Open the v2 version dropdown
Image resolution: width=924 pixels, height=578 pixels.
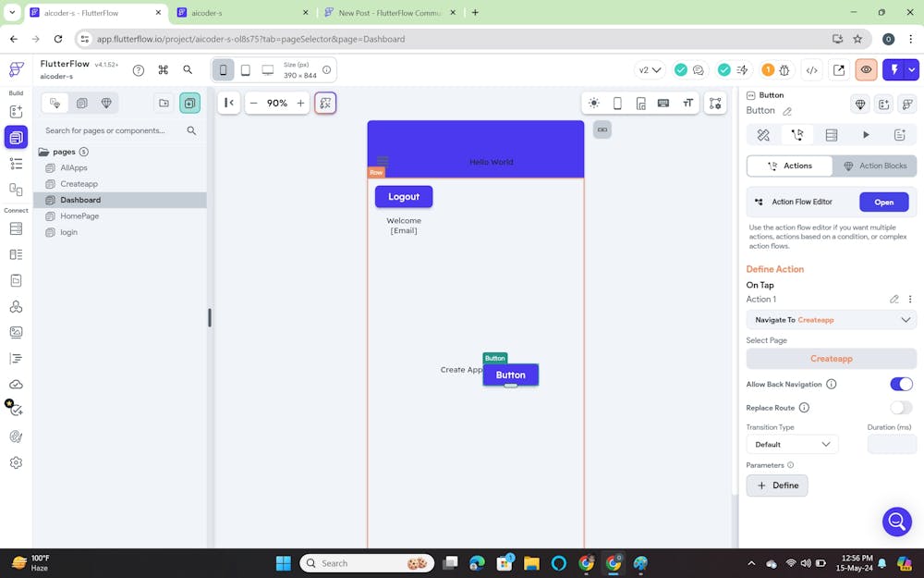(x=650, y=70)
